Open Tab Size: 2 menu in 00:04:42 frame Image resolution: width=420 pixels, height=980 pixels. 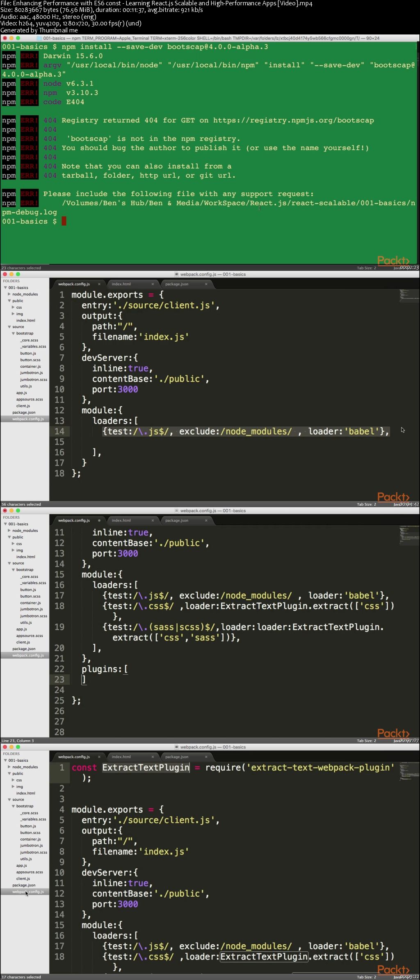[366, 504]
